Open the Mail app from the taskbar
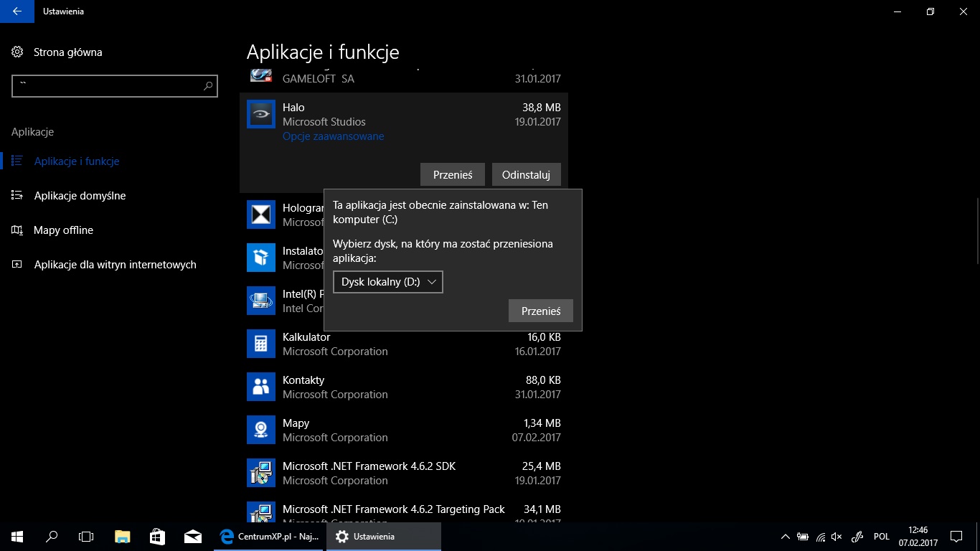The width and height of the screenshot is (980, 551). [192, 537]
